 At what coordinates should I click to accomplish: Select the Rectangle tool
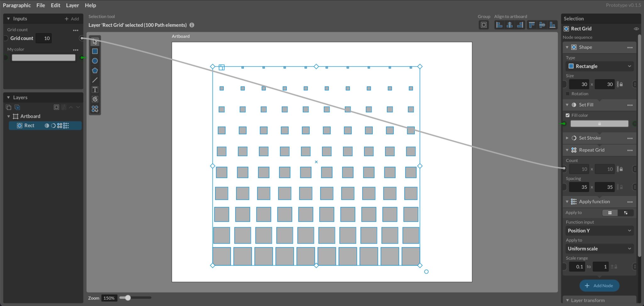pos(95,51)
